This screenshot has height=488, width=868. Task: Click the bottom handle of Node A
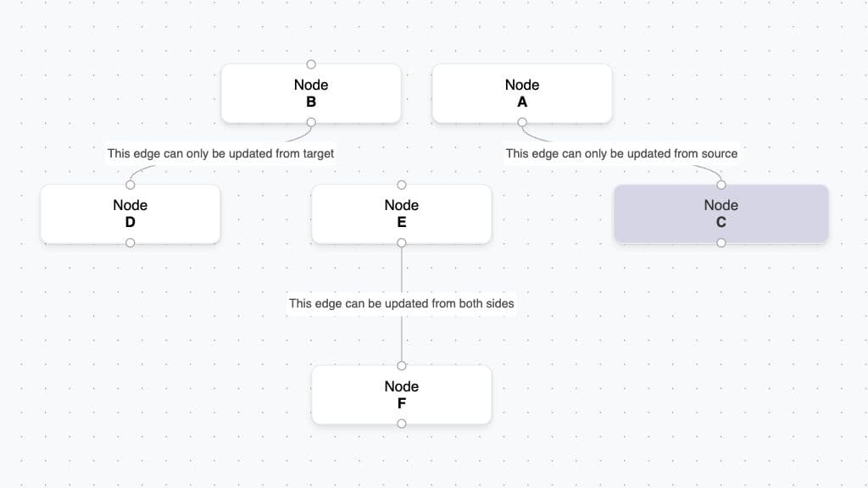(x=522, y=122)
